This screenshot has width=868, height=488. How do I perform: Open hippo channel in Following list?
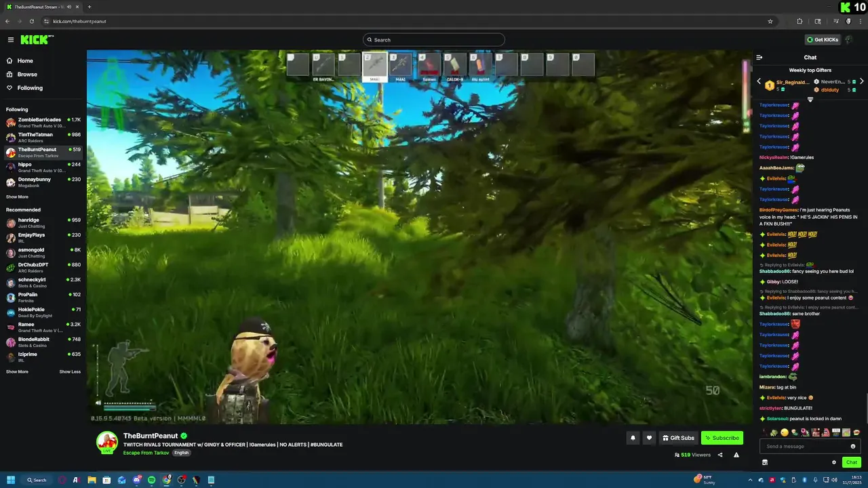click(43, 167)
